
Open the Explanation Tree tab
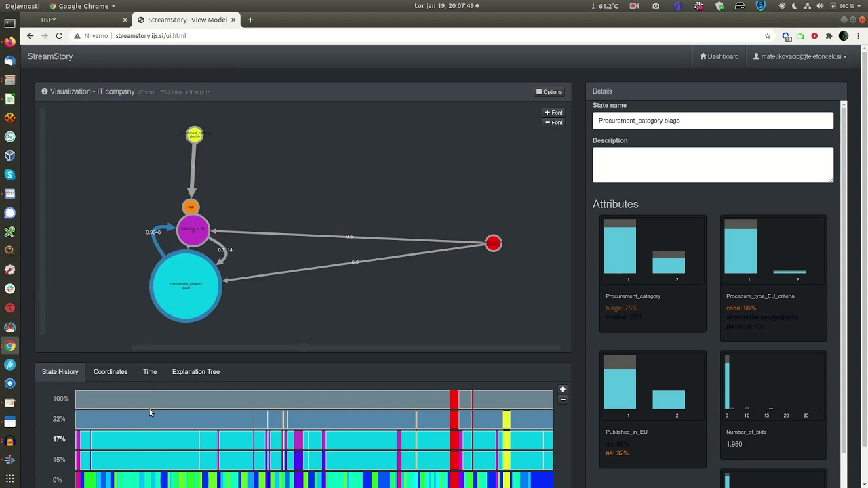196,371
